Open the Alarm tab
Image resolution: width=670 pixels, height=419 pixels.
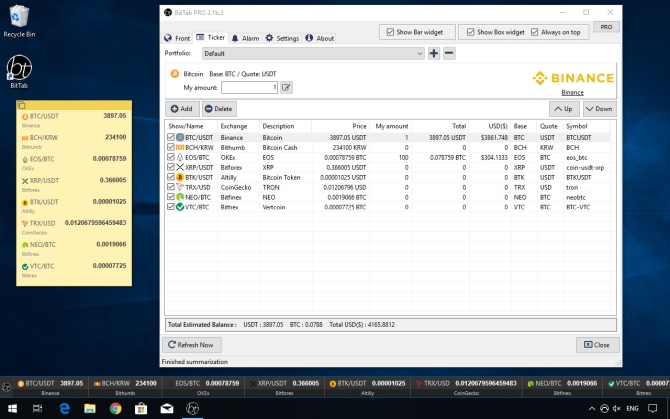(x=245, y=38)
